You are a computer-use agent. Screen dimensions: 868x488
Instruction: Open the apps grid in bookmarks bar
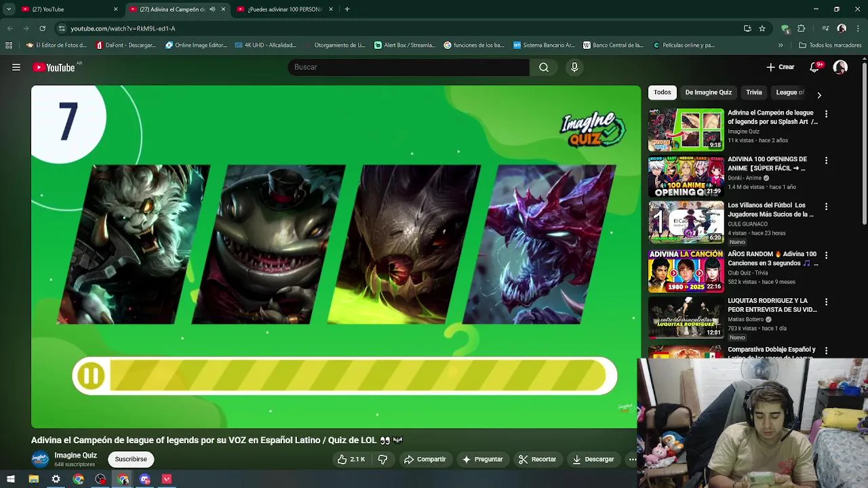(x=9, y=45)
